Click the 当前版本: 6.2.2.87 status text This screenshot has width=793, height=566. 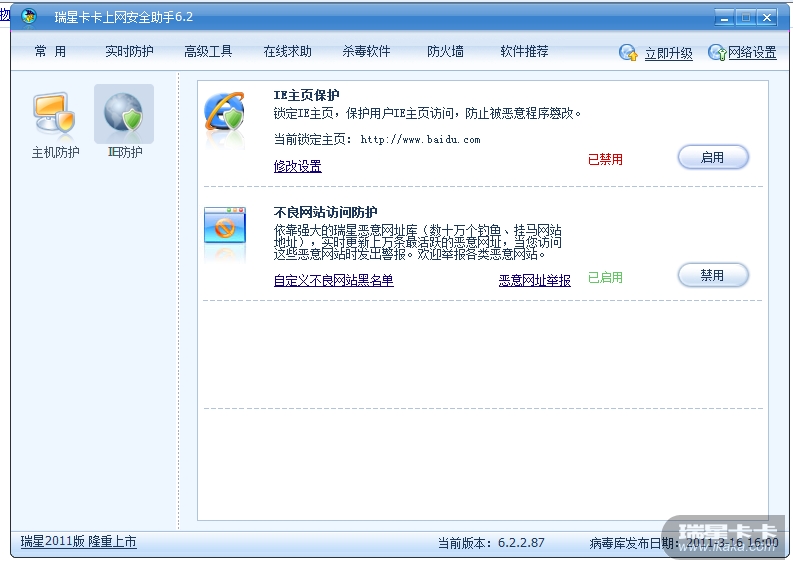491,543
